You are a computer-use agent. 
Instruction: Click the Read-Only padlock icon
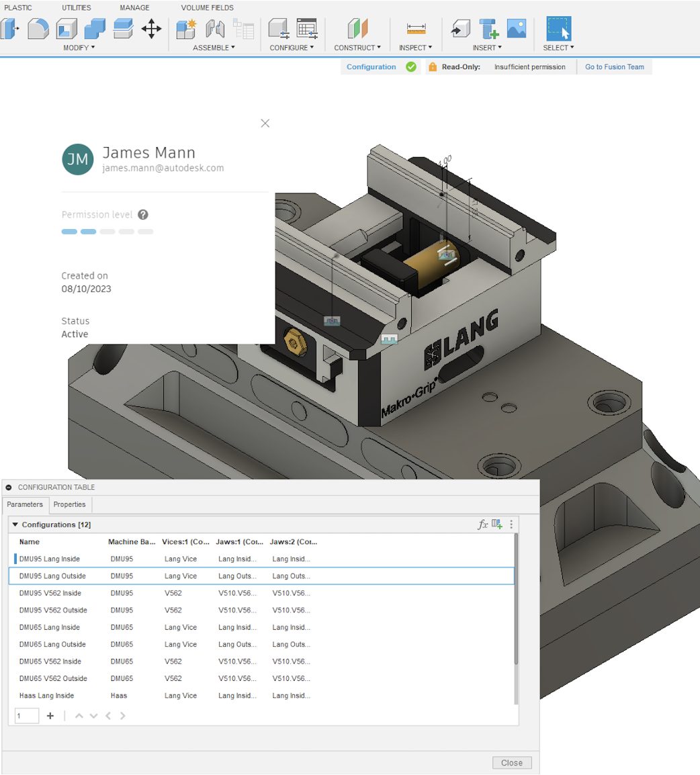[x=432, y=66]
